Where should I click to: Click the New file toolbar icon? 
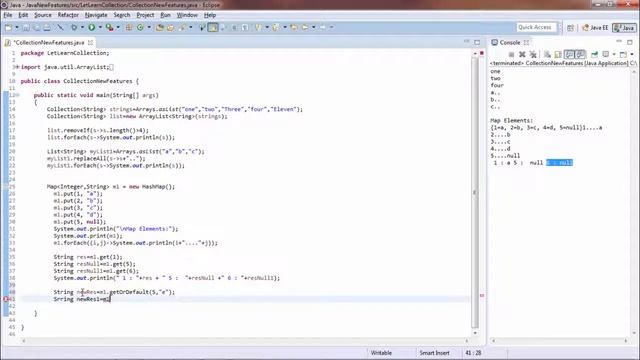[8, 27]
